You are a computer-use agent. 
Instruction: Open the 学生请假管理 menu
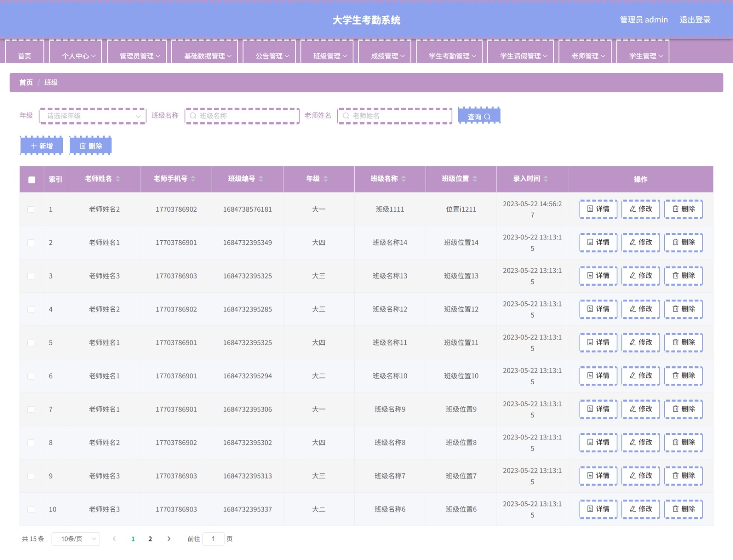(x=521, y=52)
